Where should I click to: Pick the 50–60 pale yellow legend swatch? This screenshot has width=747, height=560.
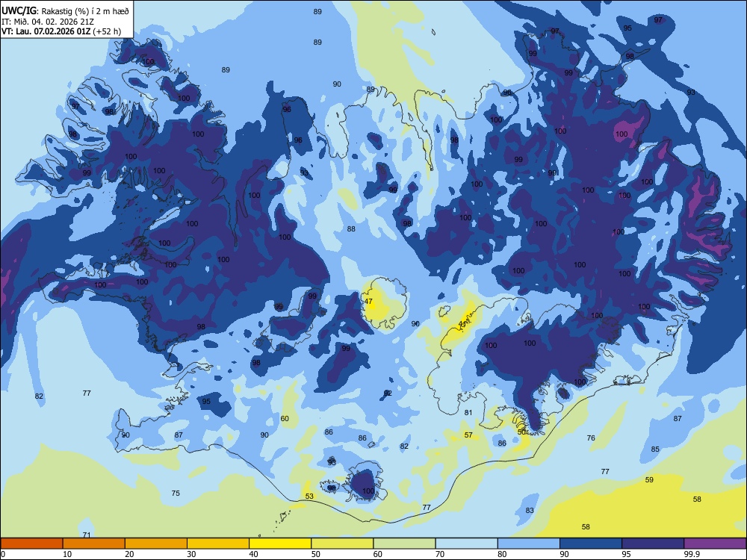(x=342, y=544)
